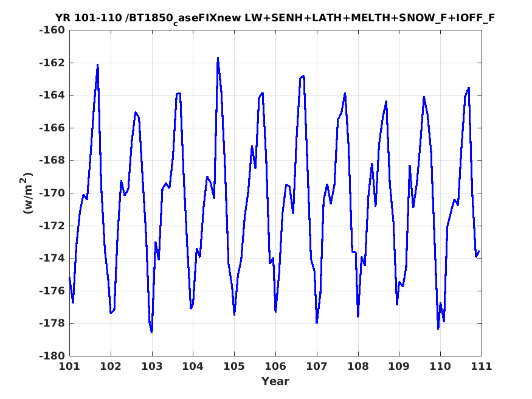Click x-axis tick label 111
This screenshot has height=399, width=532.
pyautogui.click(x=482, y=366)
